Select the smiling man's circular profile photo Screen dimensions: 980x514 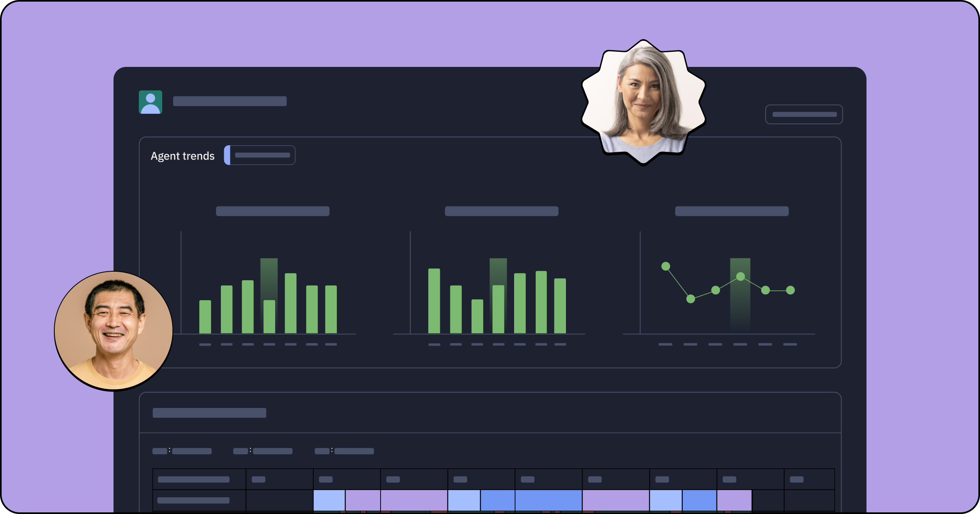[x=114, y=331]
